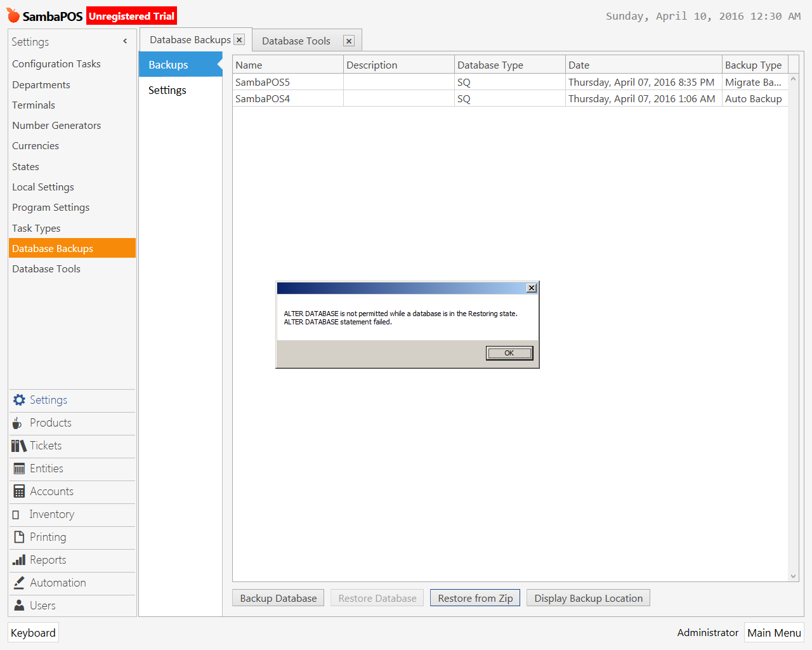The image size is (812, 650).
Task: Click the Printing page icon
Action: [18, 537]
